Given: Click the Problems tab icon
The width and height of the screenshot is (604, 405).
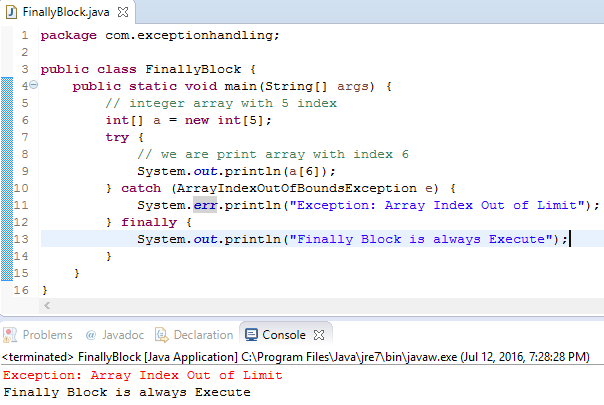Looking at the screenshot, I should tap(10, 335).
